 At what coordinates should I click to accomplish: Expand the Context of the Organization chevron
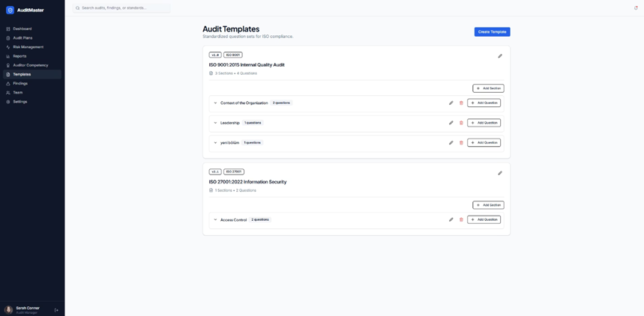215,103
